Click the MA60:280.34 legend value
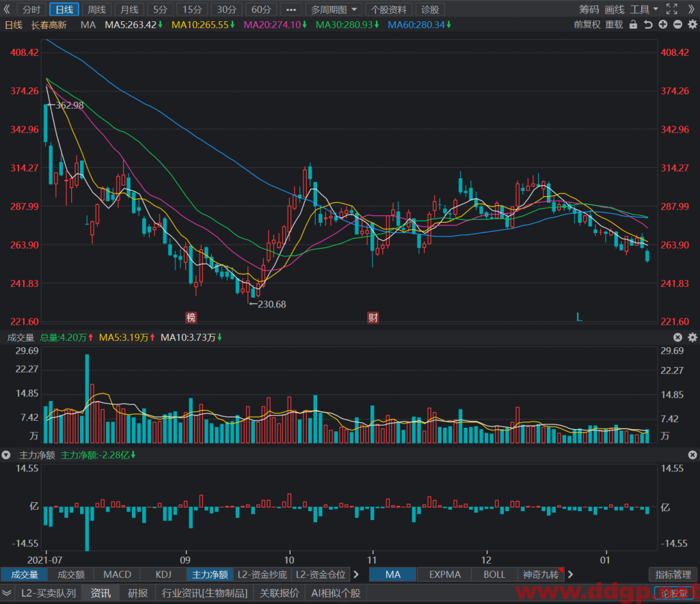The image size is (700, 604). coord(419,25)
